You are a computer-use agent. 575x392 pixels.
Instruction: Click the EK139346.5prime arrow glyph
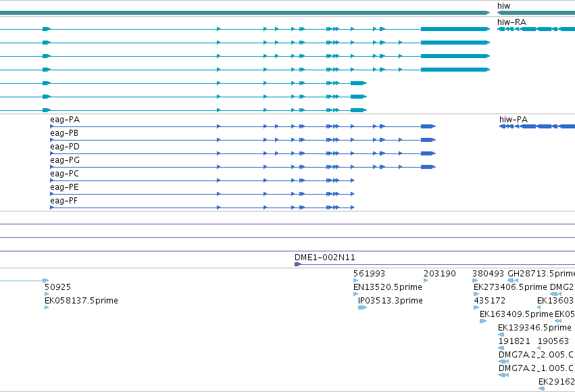tap(501, 335)
